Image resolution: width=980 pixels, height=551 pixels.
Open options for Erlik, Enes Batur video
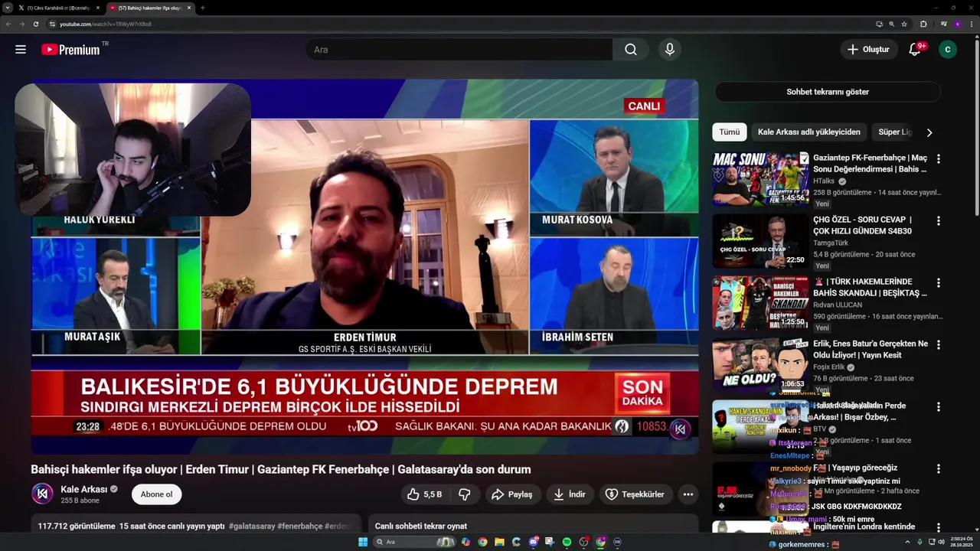pyautogui.click(x=939, y=344)
